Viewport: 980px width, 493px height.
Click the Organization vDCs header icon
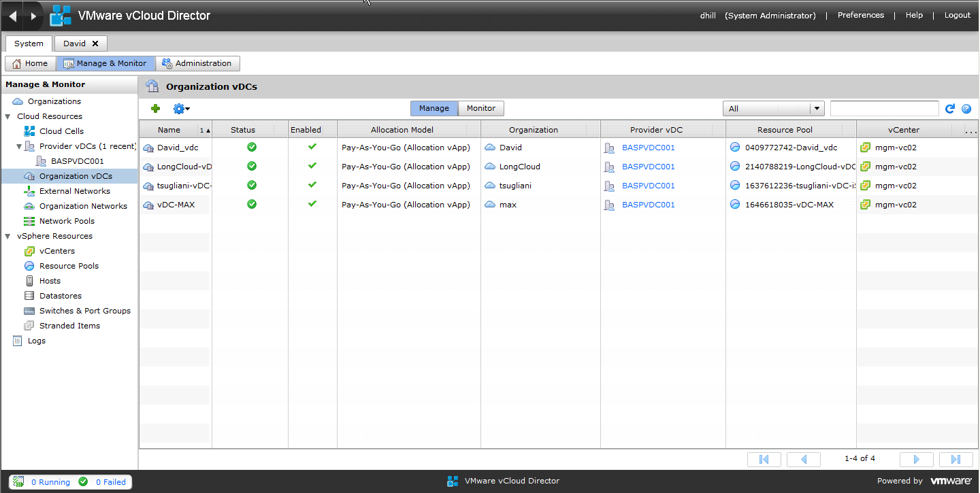click(152, 86)
